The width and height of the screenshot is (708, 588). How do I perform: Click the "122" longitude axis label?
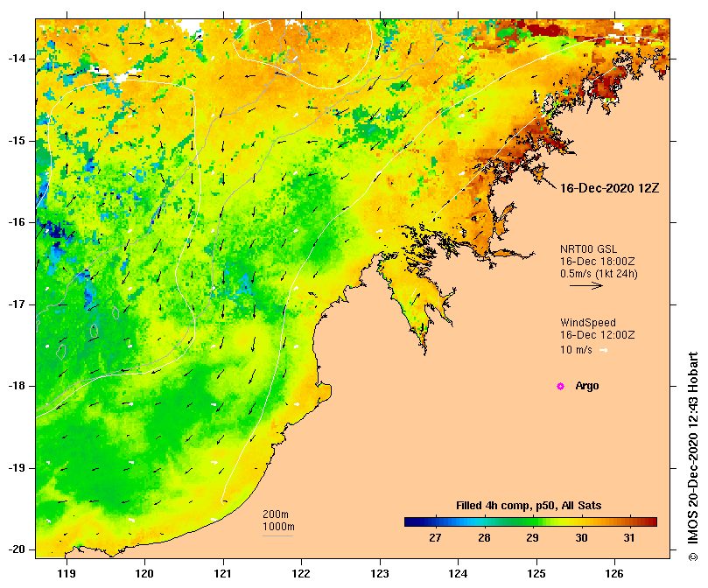click(301, 573)
